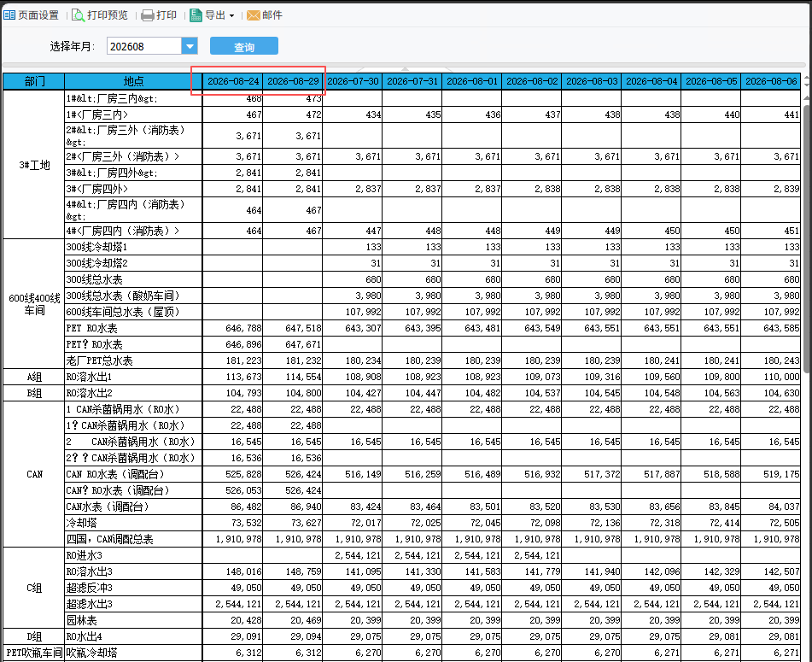Click the 300线冷却塔1 location cell

point(133,247)
